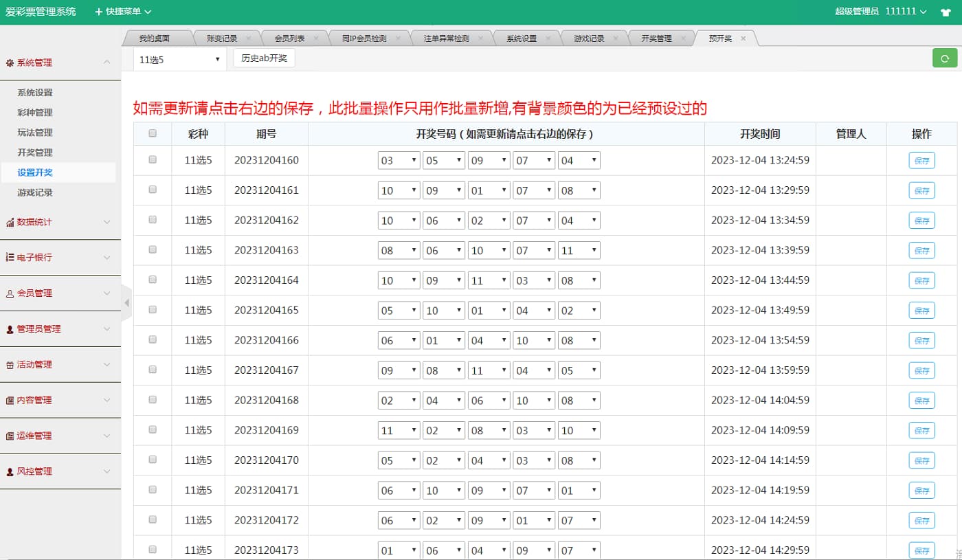Click the 系统管理 gear icon
962x560 pixels.
point(10,63)
